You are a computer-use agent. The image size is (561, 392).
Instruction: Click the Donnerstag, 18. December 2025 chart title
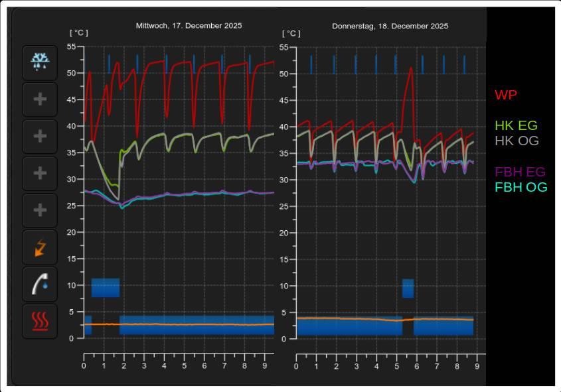tap(390, 27)
